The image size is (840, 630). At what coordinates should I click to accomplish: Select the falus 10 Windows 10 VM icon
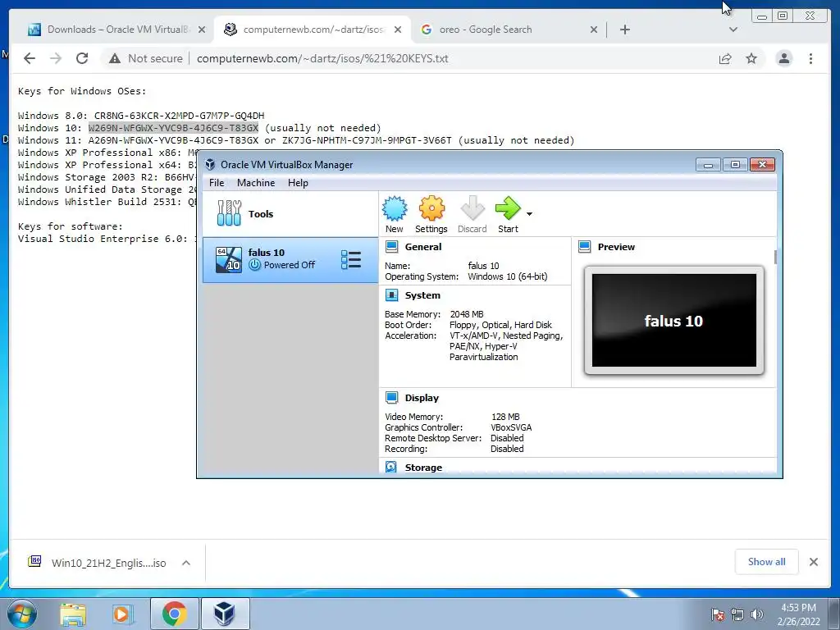pyautogui.click(x=229, y=260)
